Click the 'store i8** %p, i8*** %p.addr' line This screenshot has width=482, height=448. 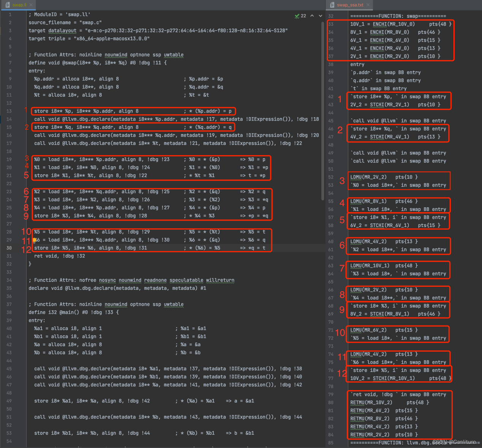click(x=133, y=111)
